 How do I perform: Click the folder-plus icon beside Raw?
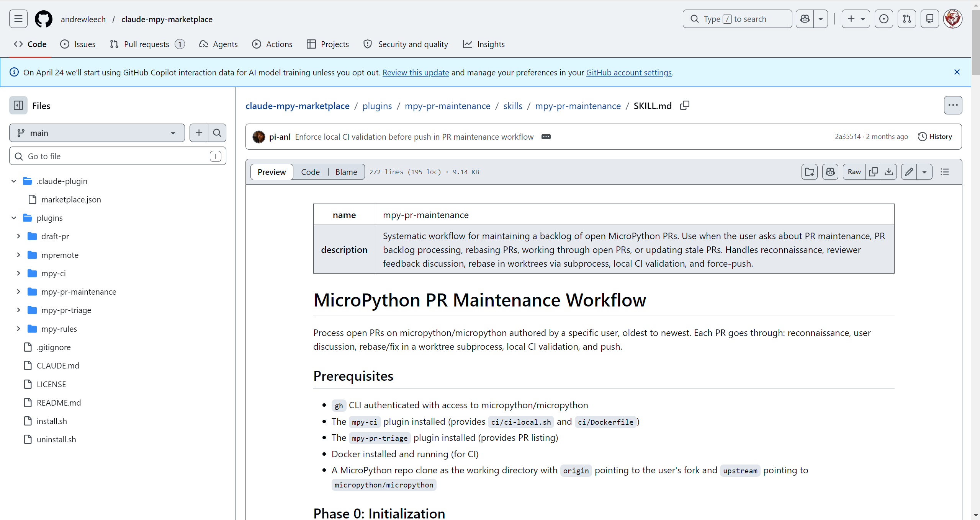[810, 172]
